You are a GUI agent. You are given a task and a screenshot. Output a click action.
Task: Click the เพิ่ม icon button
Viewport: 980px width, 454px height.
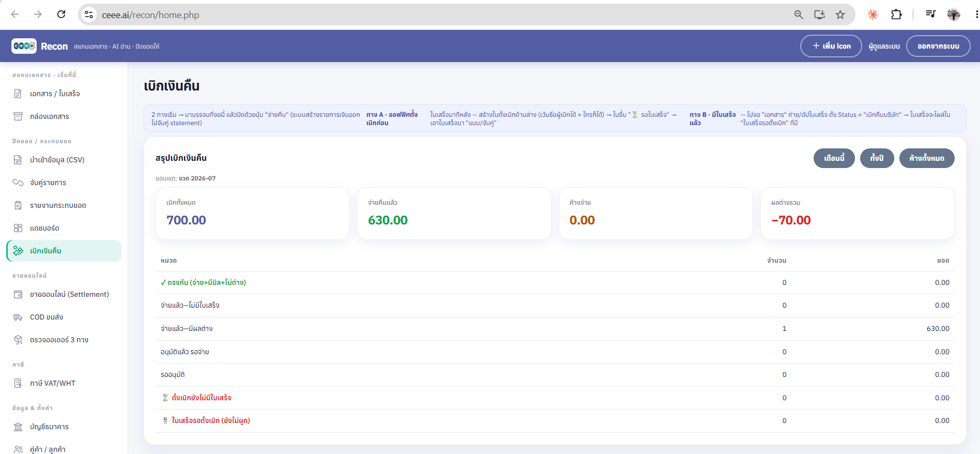(x=831, y=46)
